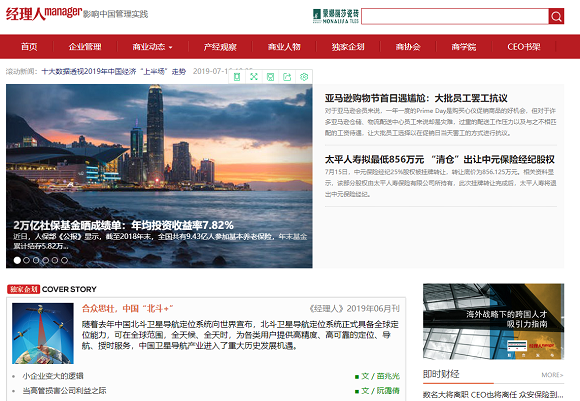The width and height of the screenshot is (580, 401).
Task: Go to the CEO书架 navigation tab
Action: pos(524,47)
